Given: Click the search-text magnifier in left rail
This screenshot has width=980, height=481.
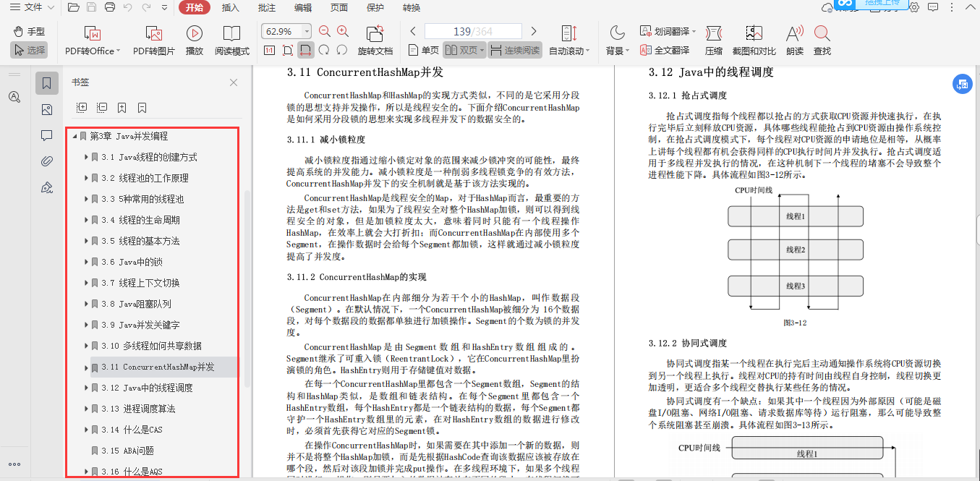Looking at the screenshot, I should pyautogui.click(x=14, y=97).
